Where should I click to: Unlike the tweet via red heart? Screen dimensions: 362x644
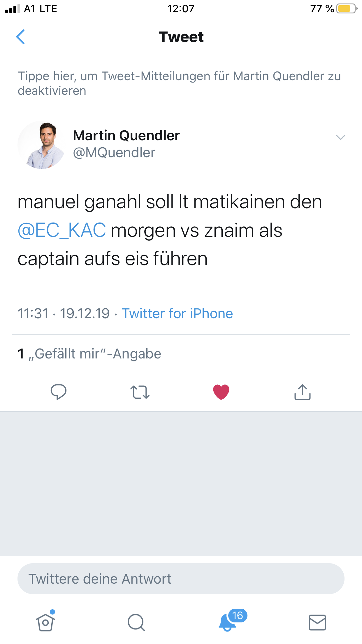pyautogui.click(x=221, y=392)
